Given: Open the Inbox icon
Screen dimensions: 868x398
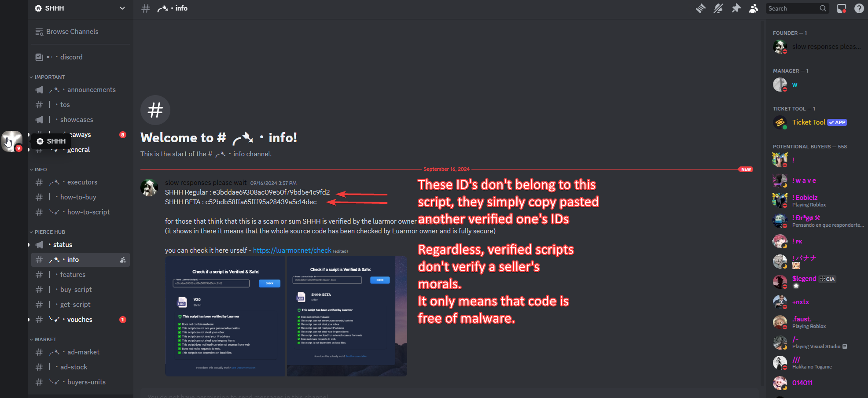Looking at the screenshot, I should click(x=842, y=8).
